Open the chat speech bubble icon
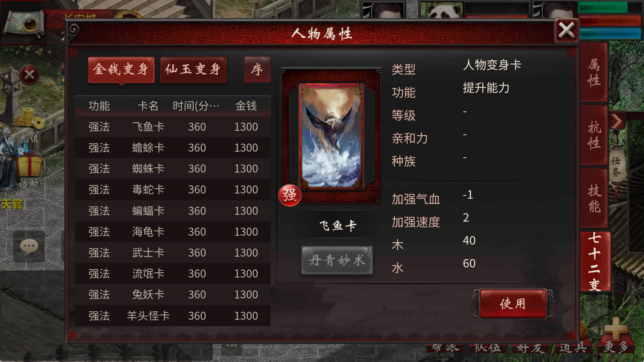Viewport: 644px width, 362px height. click(x=29, y=247)
